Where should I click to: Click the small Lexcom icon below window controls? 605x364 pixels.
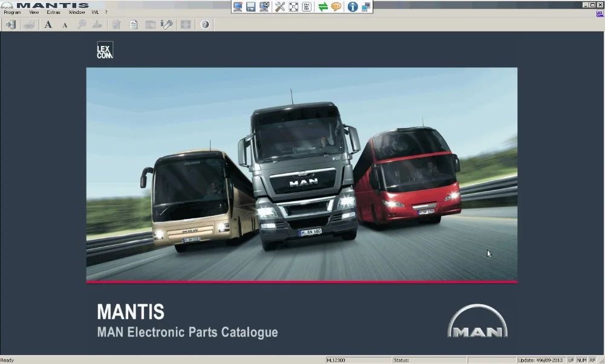pos(600,14)
